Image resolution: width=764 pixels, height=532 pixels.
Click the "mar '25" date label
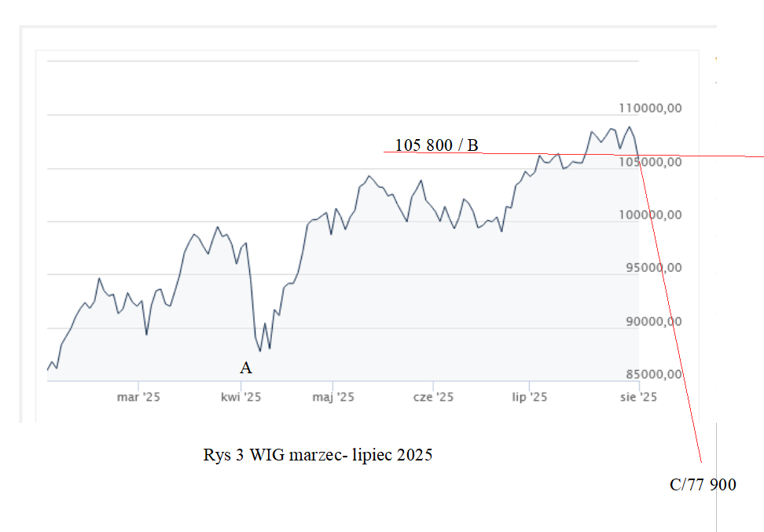[138, 398]
